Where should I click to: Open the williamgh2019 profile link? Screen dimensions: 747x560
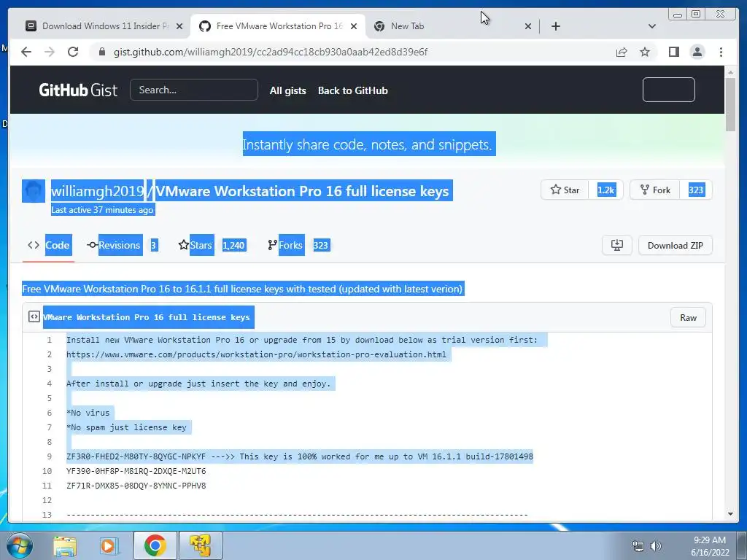coord(97,191)
